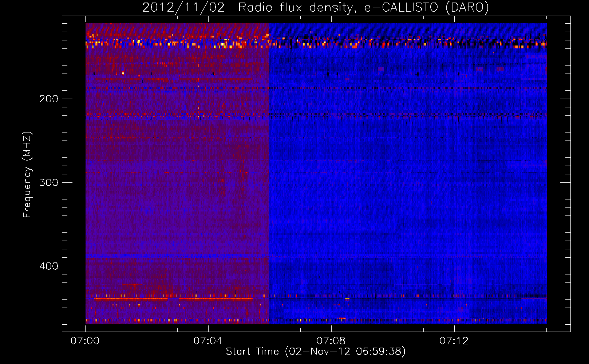This screenshot has height=364, width=589.
Task: Click the 07:08 time tick label
Action: click(x=331, y=341)
